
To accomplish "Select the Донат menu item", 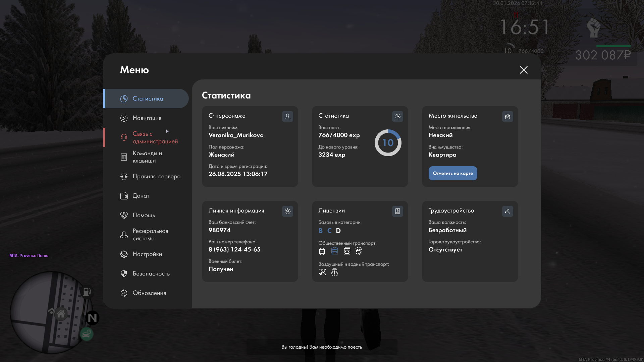I will coord(141,196).
